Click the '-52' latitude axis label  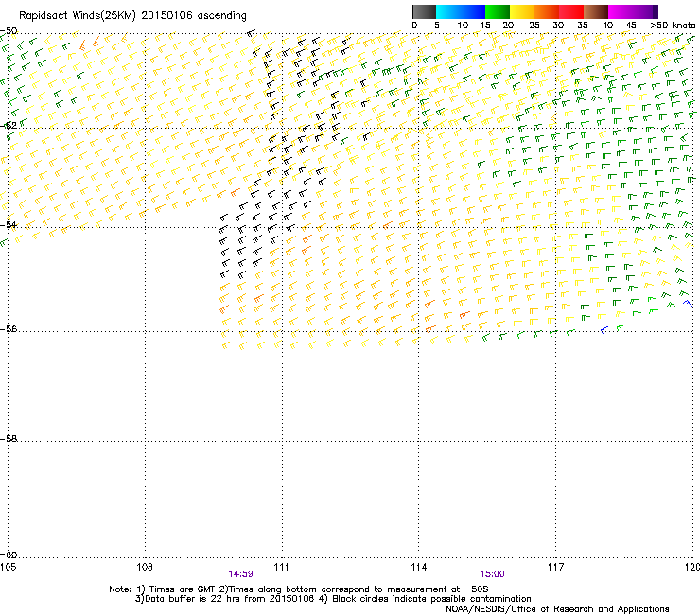coord(9,125)
